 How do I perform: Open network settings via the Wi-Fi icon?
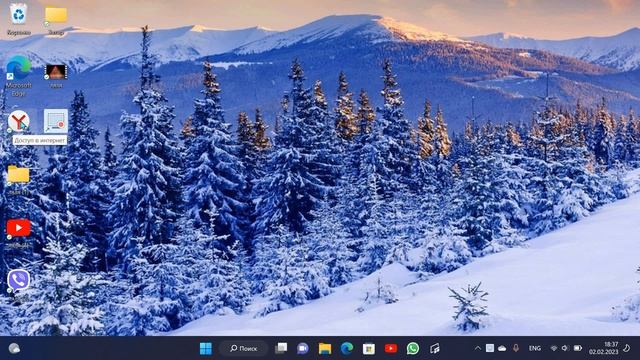tap(554, 348)
